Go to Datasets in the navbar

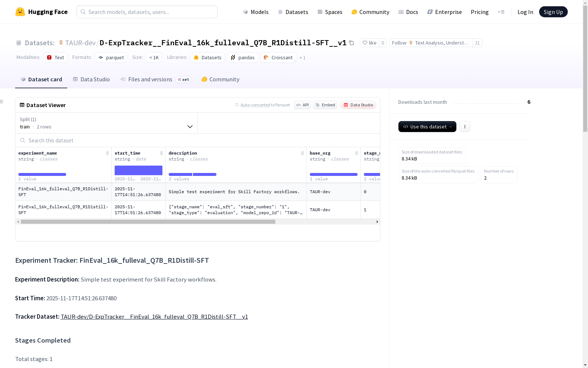(293, 12)
